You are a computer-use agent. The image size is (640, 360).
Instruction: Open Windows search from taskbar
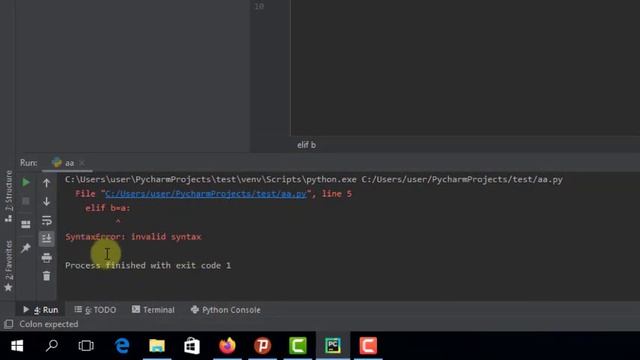(52, 346)
